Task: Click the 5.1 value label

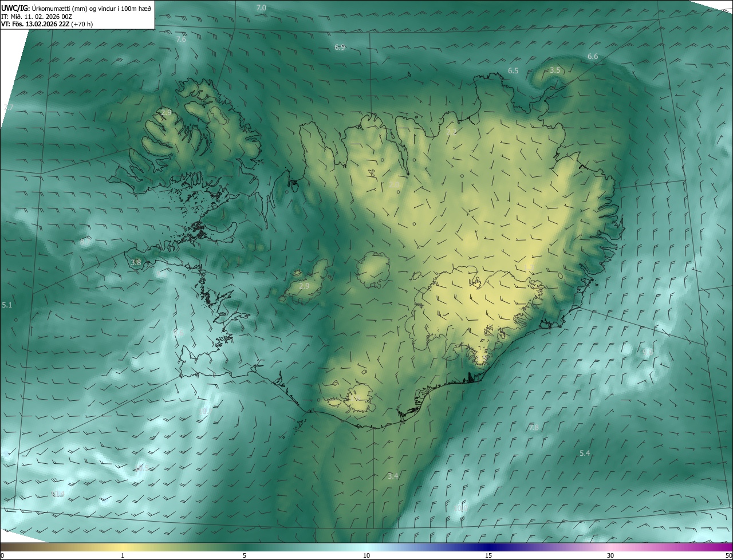Action: (7, 305)
